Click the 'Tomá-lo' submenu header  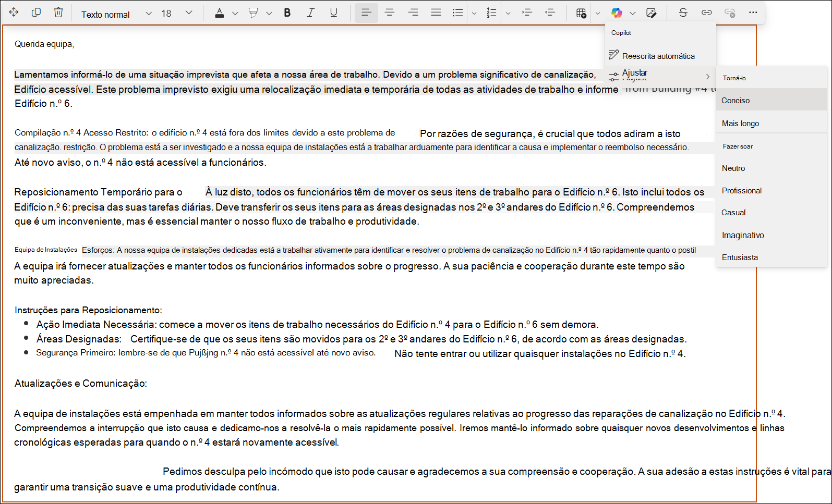pos(734,78)
